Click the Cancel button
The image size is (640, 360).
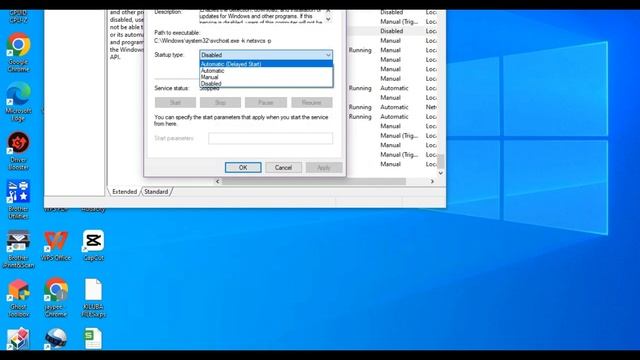point(283,167)
